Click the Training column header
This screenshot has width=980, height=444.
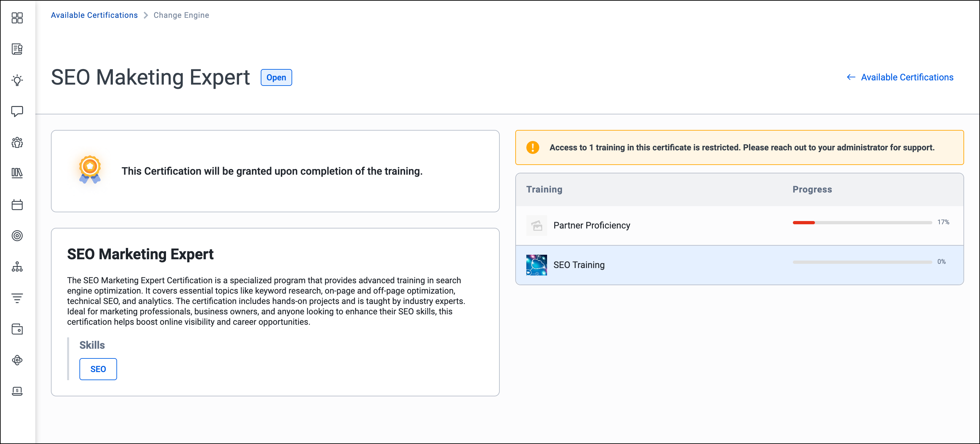[544, 189]
